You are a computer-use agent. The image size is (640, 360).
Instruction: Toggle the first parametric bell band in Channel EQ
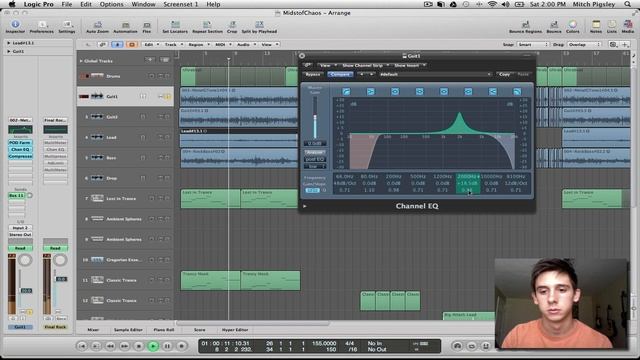(x=395, y=91)
